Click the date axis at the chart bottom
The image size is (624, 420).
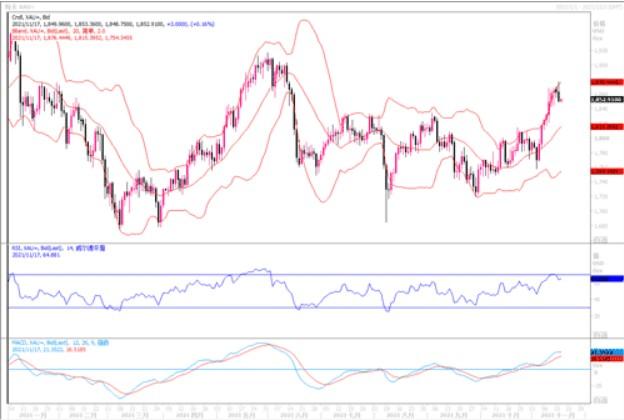pyautogui.click(x=300, y=409)
